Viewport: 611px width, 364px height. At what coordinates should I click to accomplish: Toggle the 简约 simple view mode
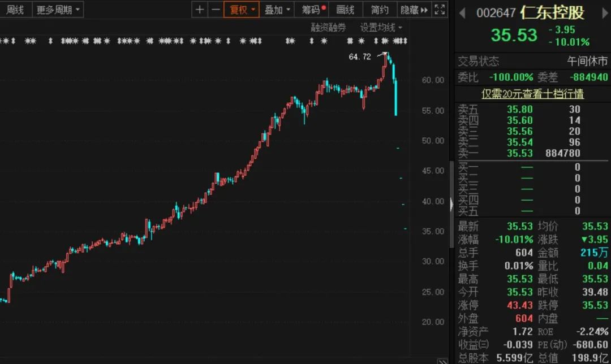click(x=380, y=10)
